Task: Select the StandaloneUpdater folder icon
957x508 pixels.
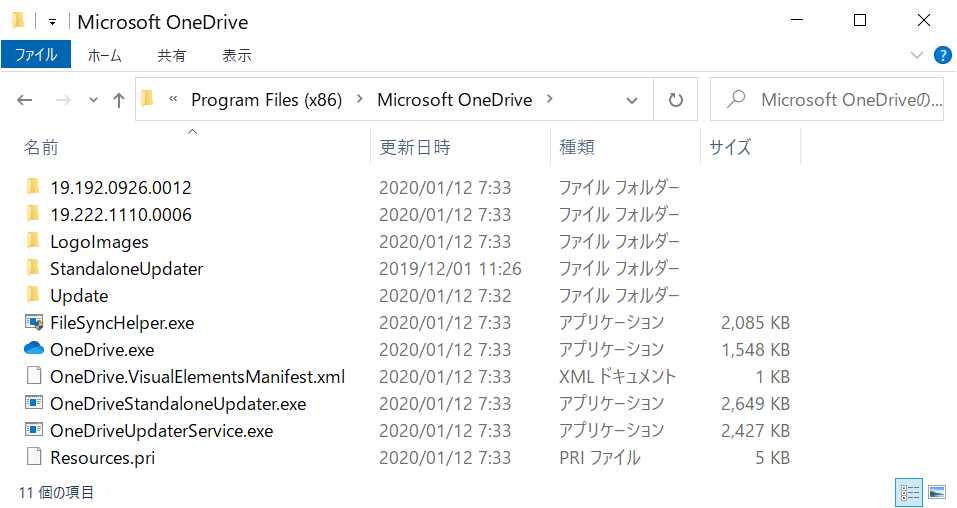Action: pyautogui.click(x=33, y=268)
